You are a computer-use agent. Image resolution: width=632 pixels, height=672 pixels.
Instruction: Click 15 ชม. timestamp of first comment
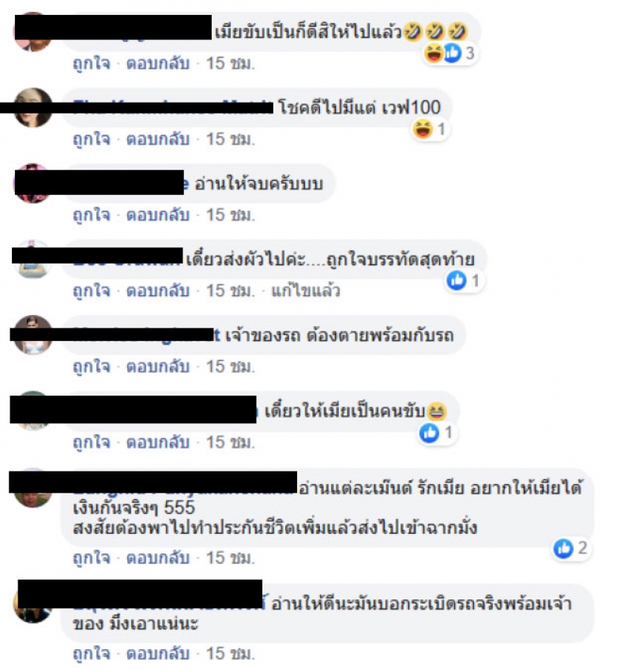coord(230,63)
